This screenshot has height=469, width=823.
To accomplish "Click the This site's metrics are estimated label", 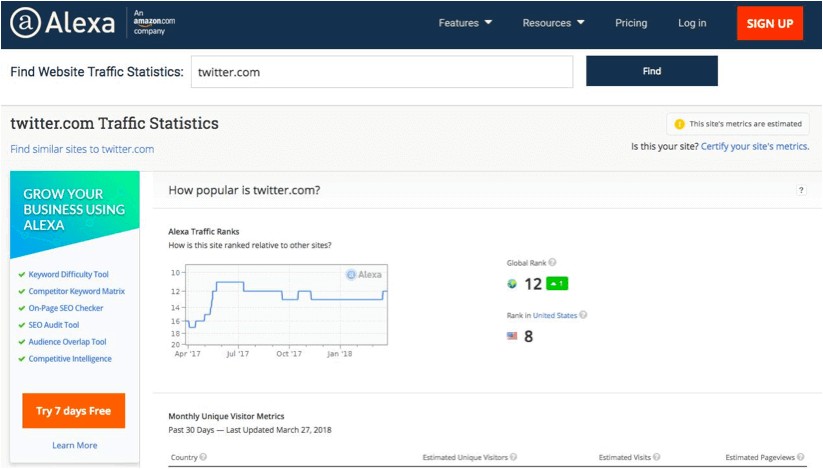I will tap(745, 124).
